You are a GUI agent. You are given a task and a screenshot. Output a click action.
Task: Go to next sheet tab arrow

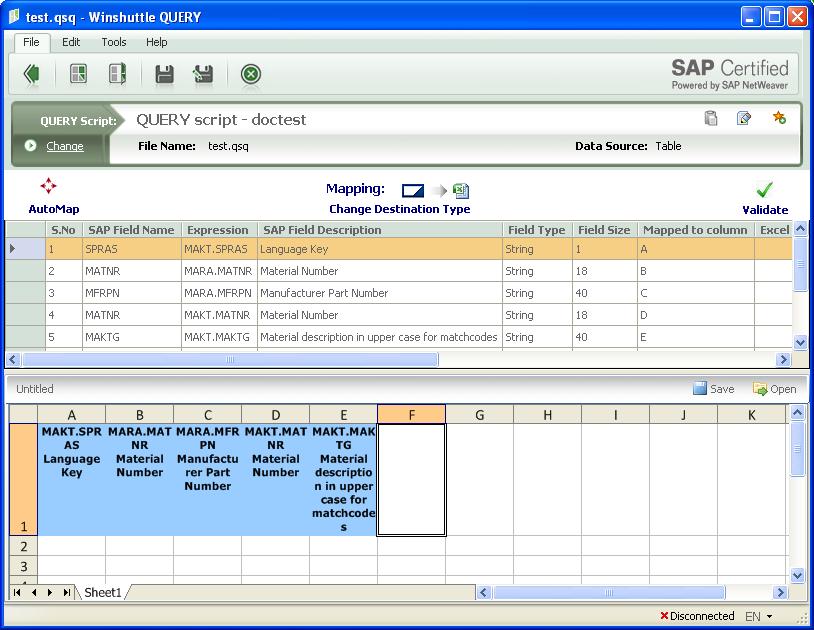point(50,592)
